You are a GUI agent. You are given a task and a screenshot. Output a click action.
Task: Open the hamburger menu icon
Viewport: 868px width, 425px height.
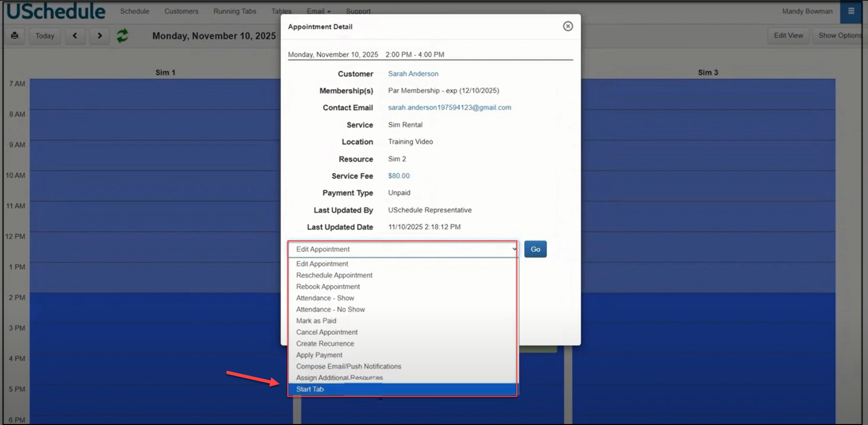851,11
